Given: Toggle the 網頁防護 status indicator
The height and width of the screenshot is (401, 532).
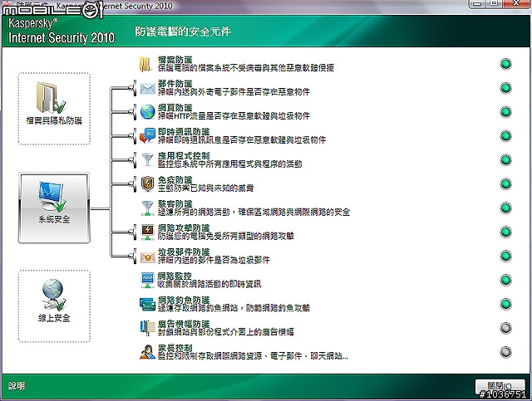Looking at the screenshot, I should [x=505, y=112].
